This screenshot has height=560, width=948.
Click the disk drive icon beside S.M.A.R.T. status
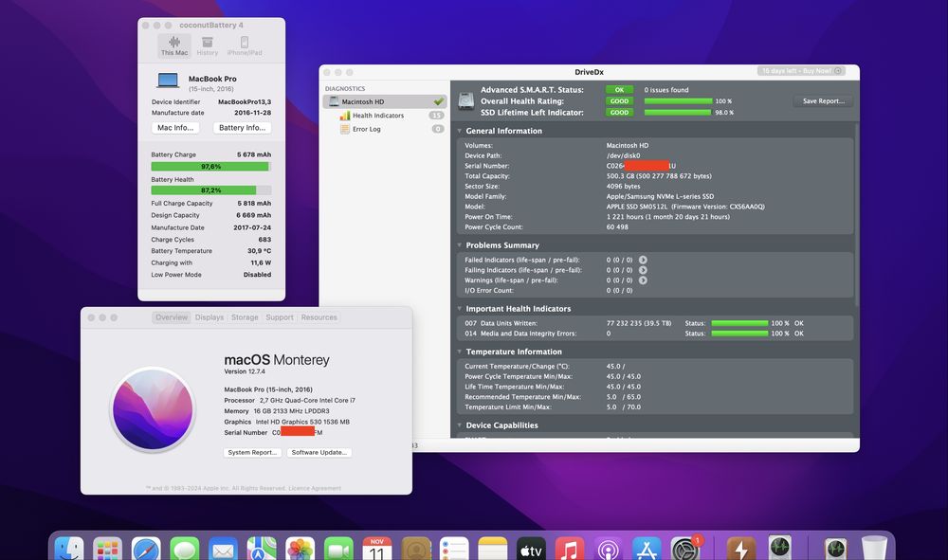coord(466,100)
